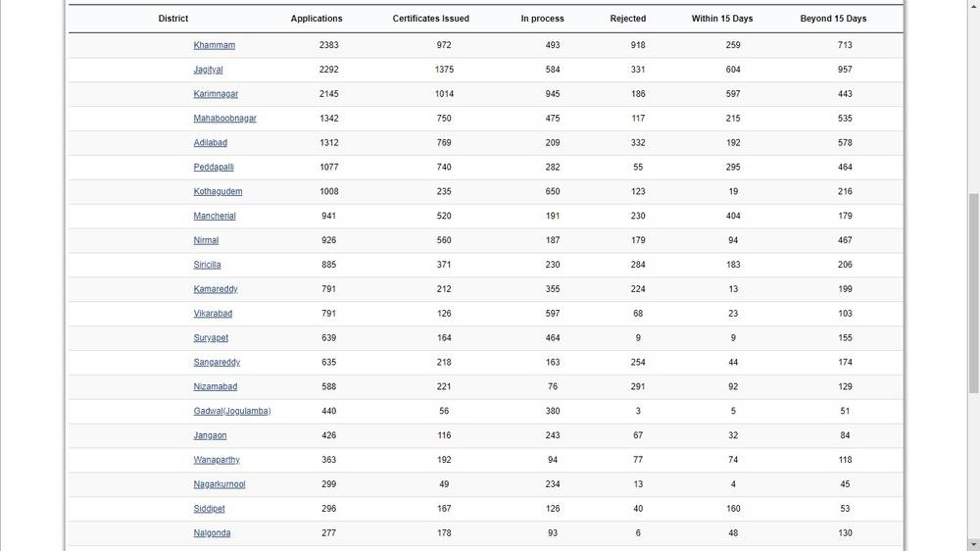Open the Gadwal(Jogulamba) district link
980x551 pixels.
tap(231, 411)
